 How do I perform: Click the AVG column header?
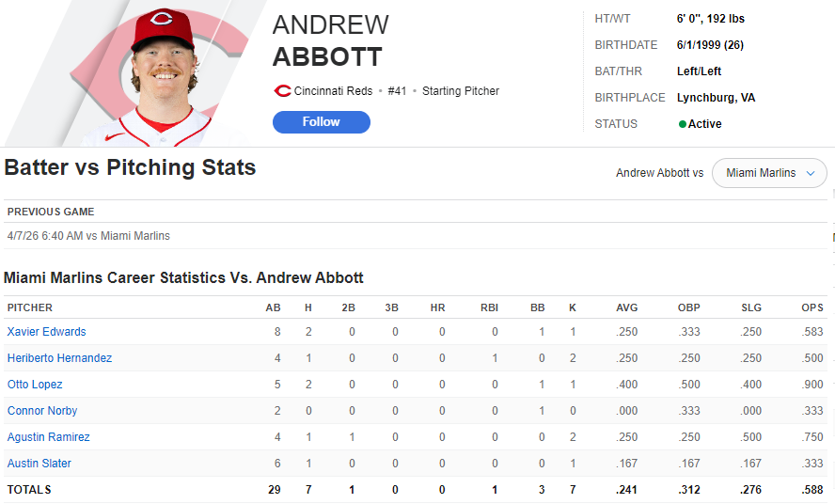pyautogui.click(x=626, y=307)
